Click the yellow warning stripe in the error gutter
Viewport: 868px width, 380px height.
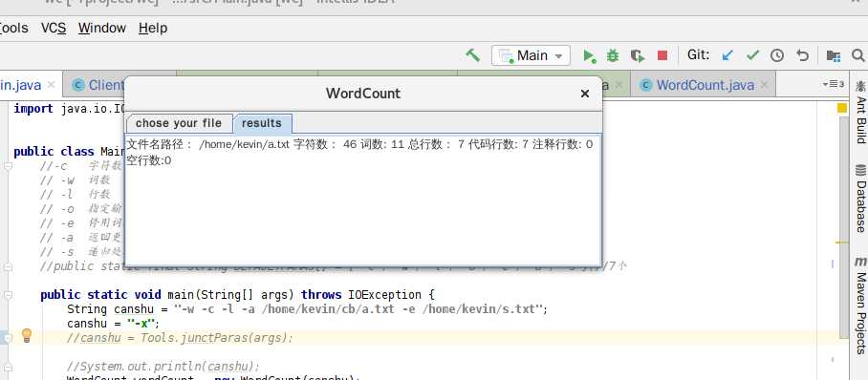[842, 243]
